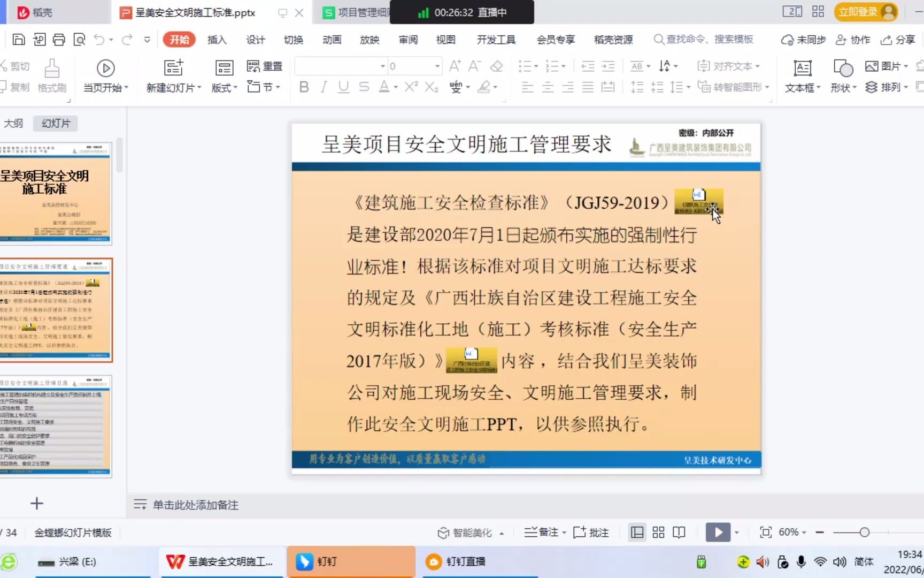This screenshot has height=578, width=924.
Task: Center align text
Action: (x=548, y=87)
